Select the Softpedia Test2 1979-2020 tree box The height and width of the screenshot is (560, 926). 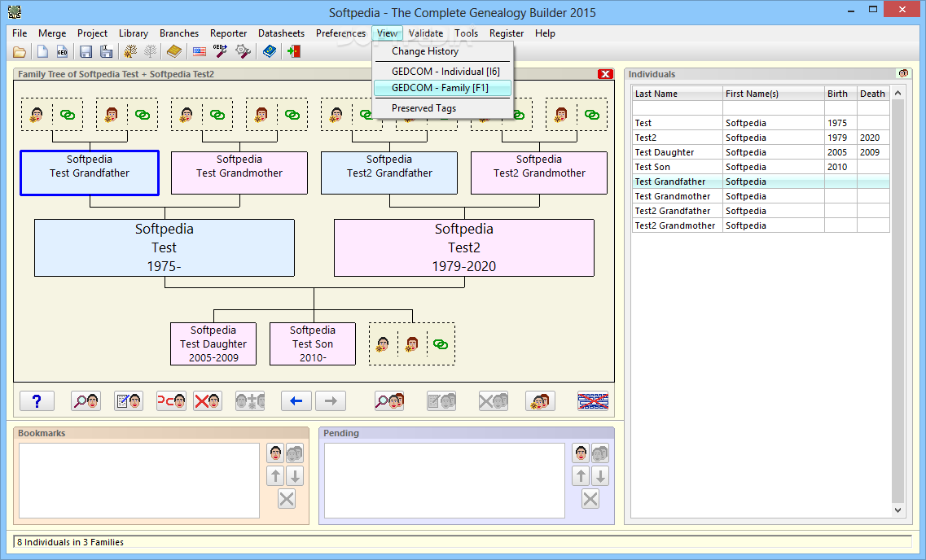464,247
